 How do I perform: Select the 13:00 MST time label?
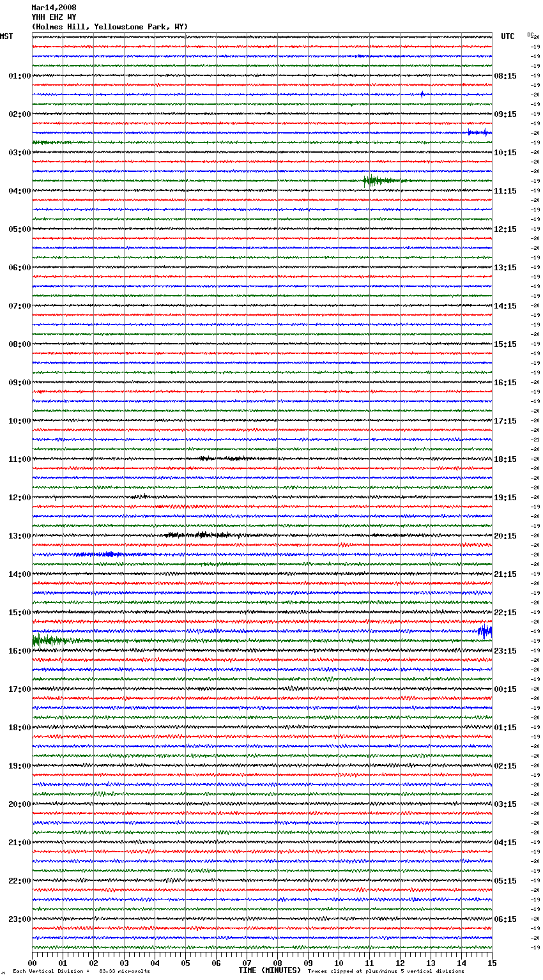[20, 536]
